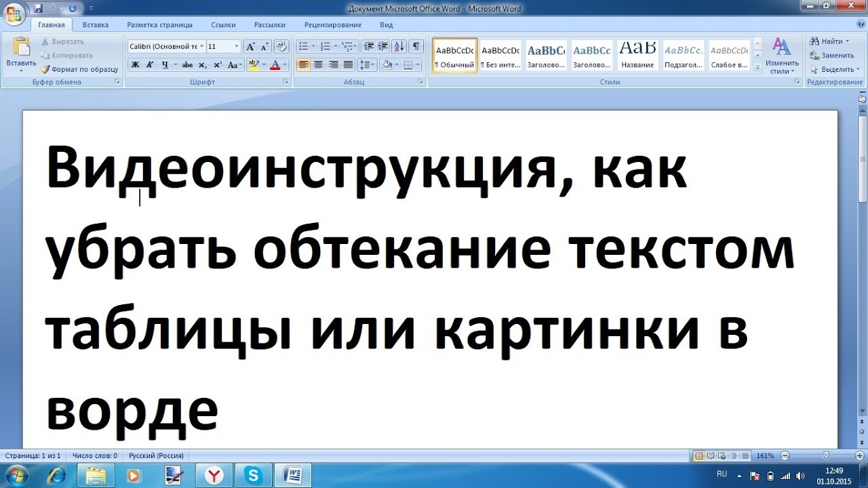Apply the Подзаголовок style
868x488 pixels.
[x=684, y=55]
